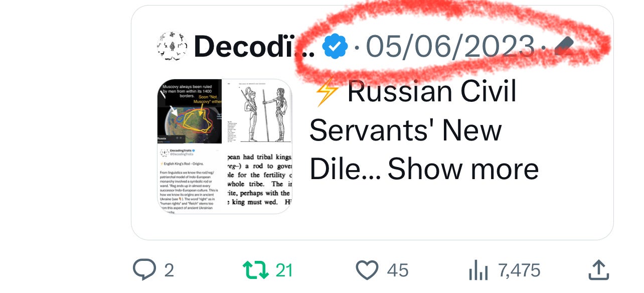Open the English King's Rod tweet thumbnail
This screenshot has height=293, width=644.
click(x=190, y=180)
